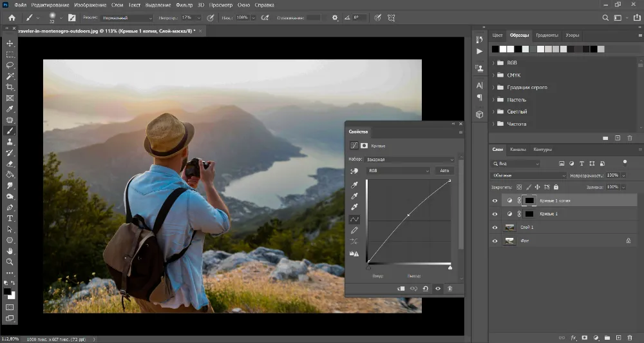Select the Eyedropper tool in left toolbar
The width and height of the screenshot is (644, 343).
[10, 109]
